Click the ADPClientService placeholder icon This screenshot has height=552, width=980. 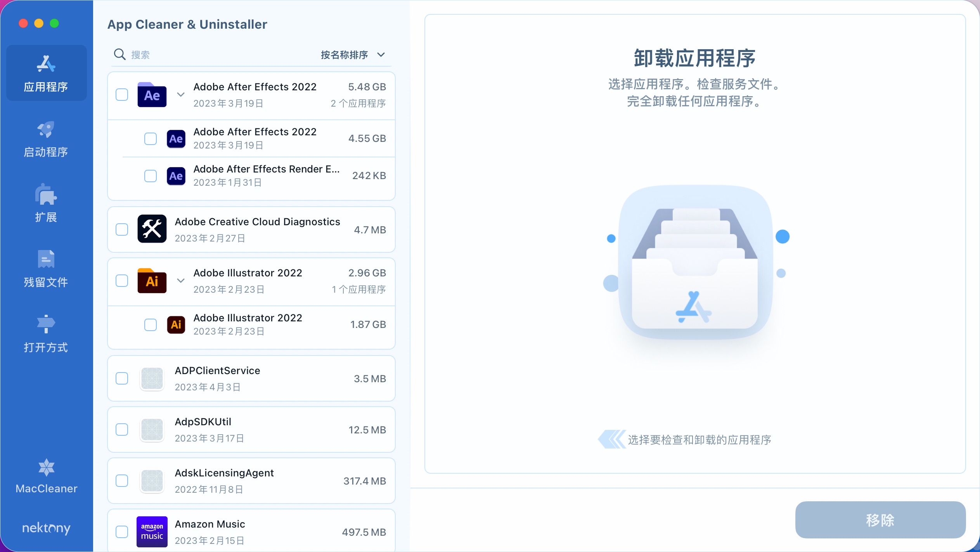pyautogui.click(x=152, y=378)
